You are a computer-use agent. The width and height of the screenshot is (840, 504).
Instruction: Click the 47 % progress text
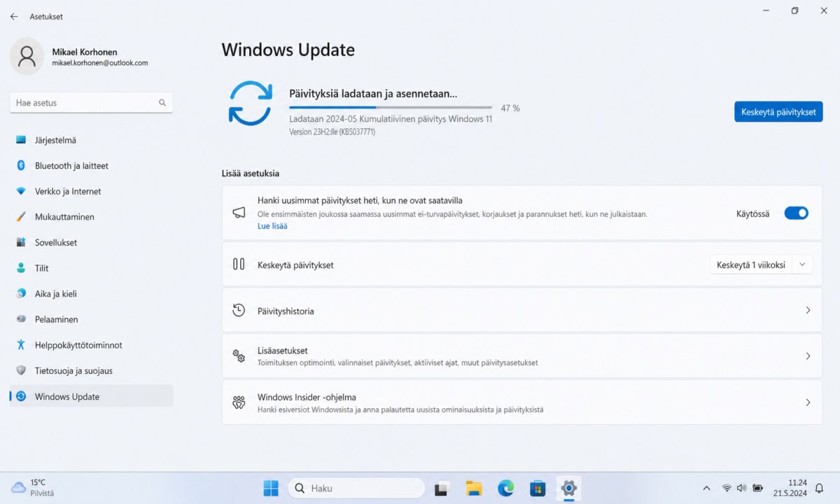510,108
